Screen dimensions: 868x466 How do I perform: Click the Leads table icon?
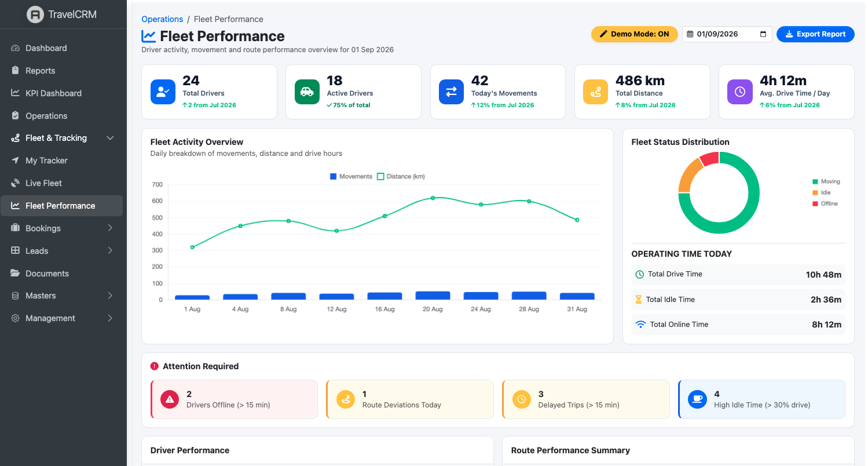coord(16,250)
